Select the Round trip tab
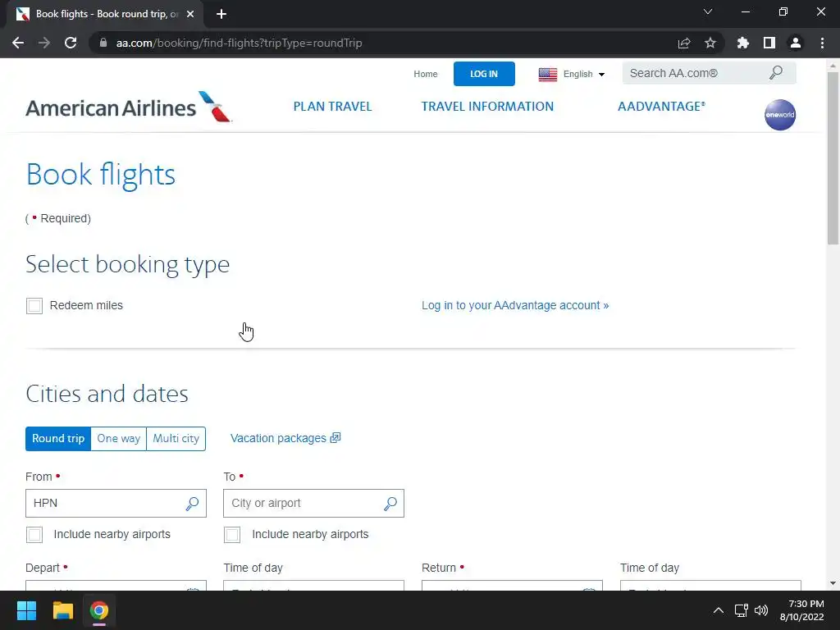 [x=58, y=439]
